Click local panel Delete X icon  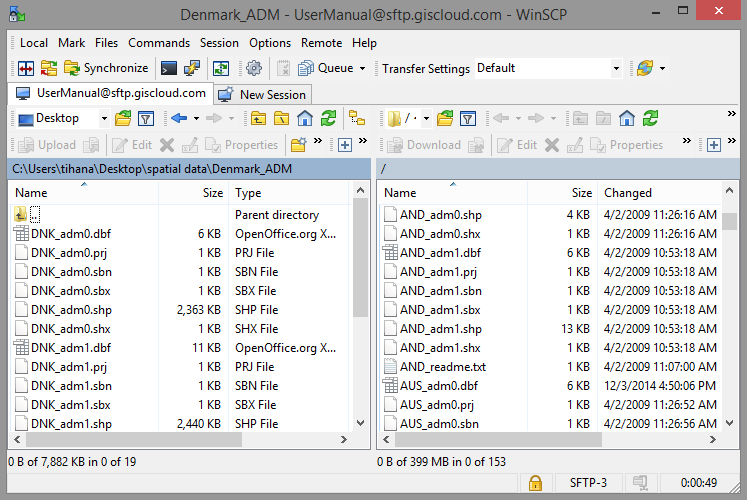[167, 145]
